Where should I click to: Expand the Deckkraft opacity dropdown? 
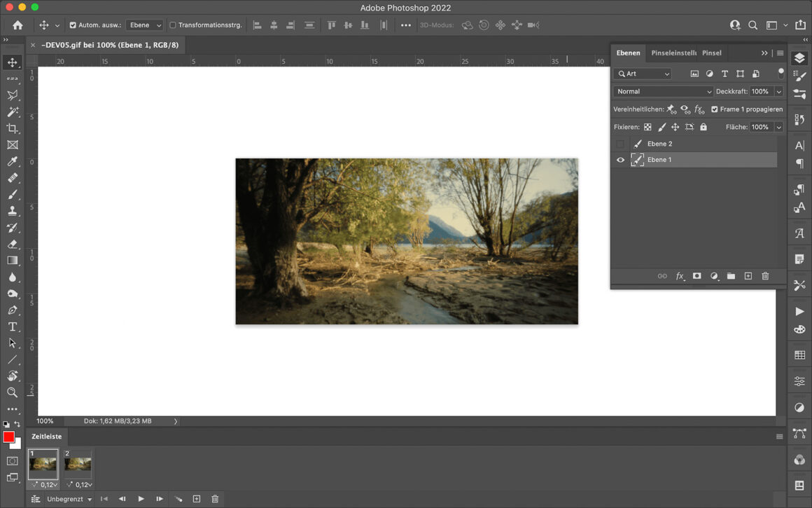[778, 92]
